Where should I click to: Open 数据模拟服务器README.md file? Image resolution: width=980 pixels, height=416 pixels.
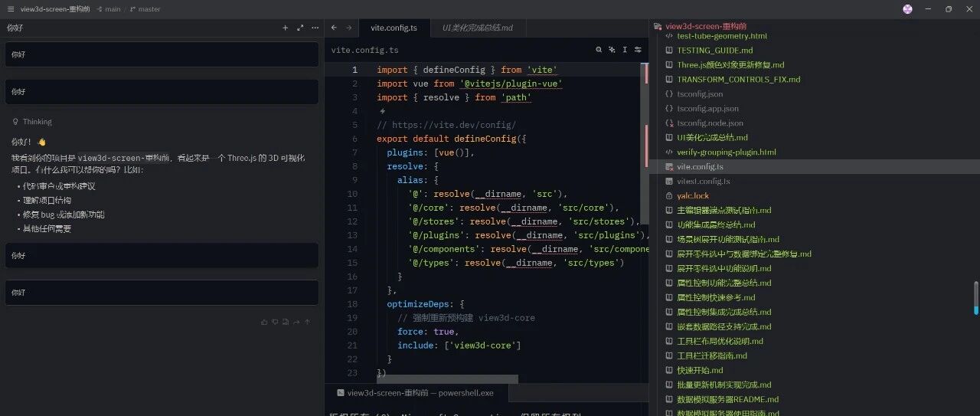(727, 400)
